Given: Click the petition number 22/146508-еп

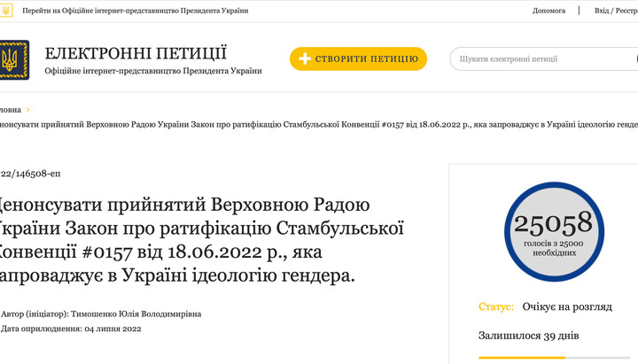Looking at the screenshot, I should 30,174.
